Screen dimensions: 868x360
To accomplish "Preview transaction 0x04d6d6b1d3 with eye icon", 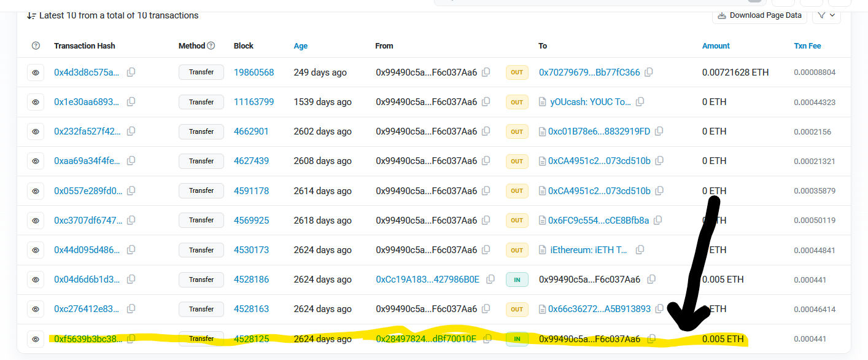I will tap(36, 280).
